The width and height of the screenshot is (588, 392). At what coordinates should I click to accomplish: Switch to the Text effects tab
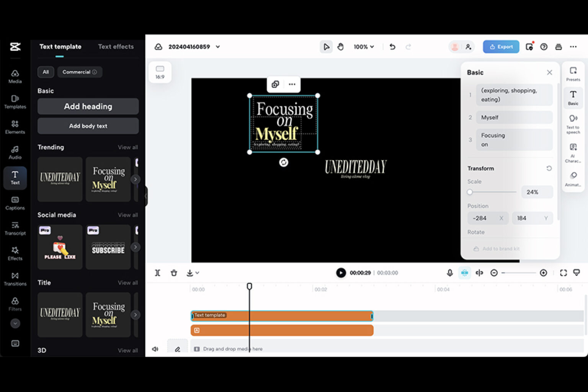(116, 46)
